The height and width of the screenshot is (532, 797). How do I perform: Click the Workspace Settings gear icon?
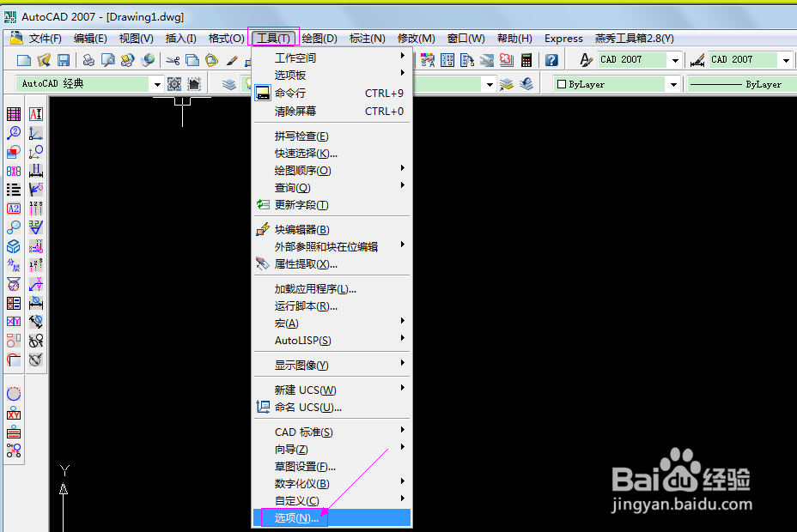click(x=174, y=84)
